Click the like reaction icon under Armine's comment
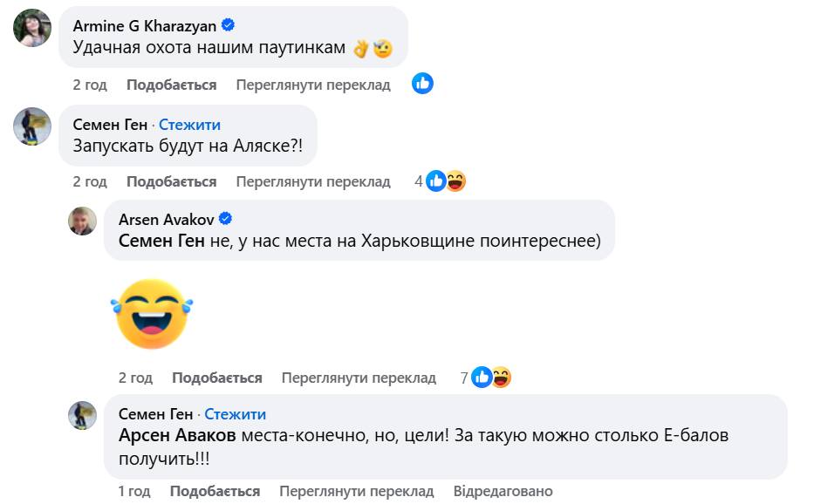The height and width of the screenshot is (504, 814). tap(422, 84)
